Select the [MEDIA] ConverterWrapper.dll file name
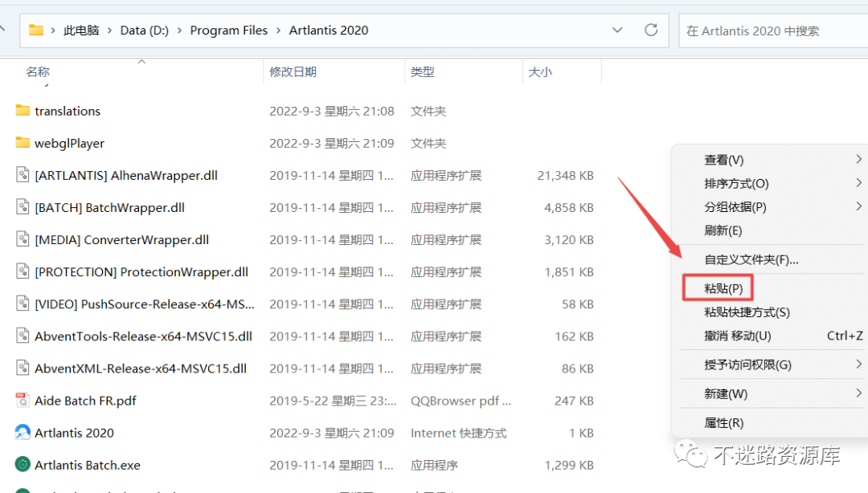This screenshot has width=868, height=493. click(x=122, y=239)
